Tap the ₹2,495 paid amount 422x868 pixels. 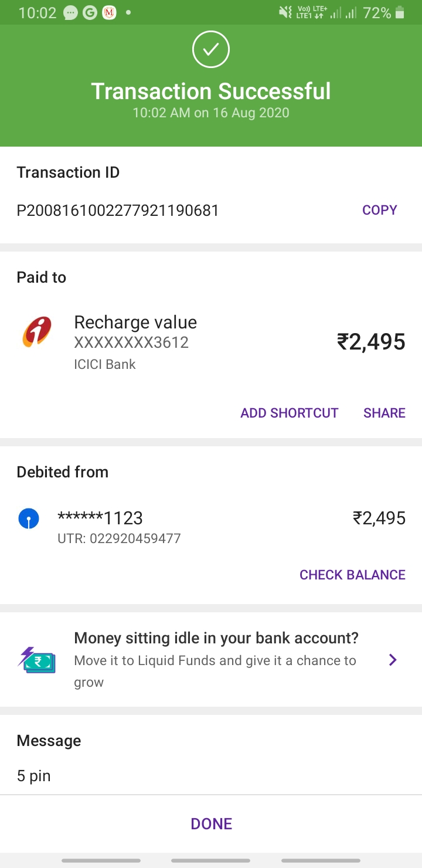371,341
